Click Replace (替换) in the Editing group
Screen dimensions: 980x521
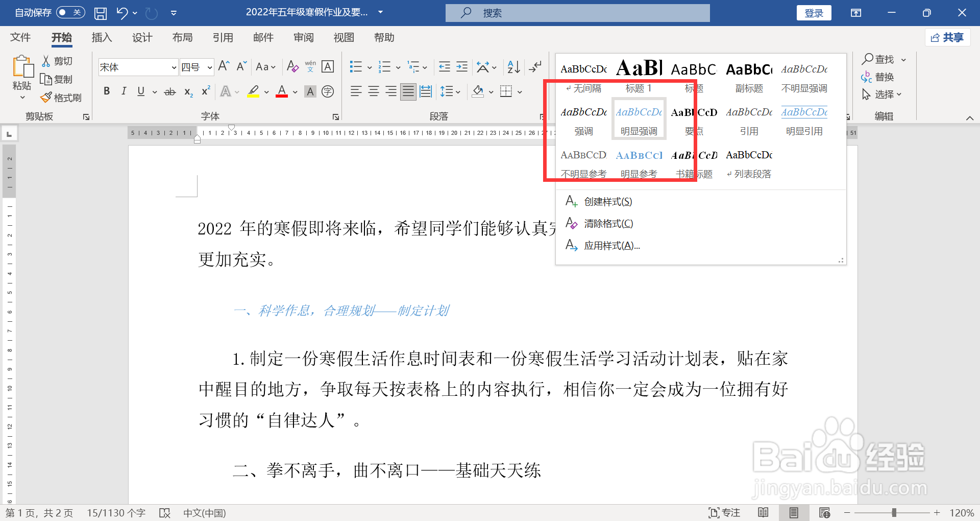885,77
